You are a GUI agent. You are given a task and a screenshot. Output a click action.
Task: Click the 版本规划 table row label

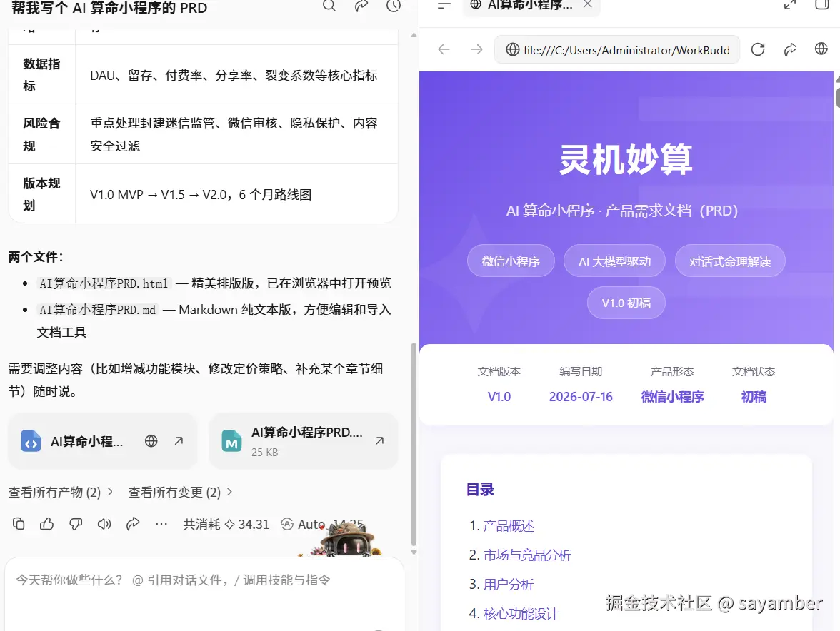(x=41, y=194)
